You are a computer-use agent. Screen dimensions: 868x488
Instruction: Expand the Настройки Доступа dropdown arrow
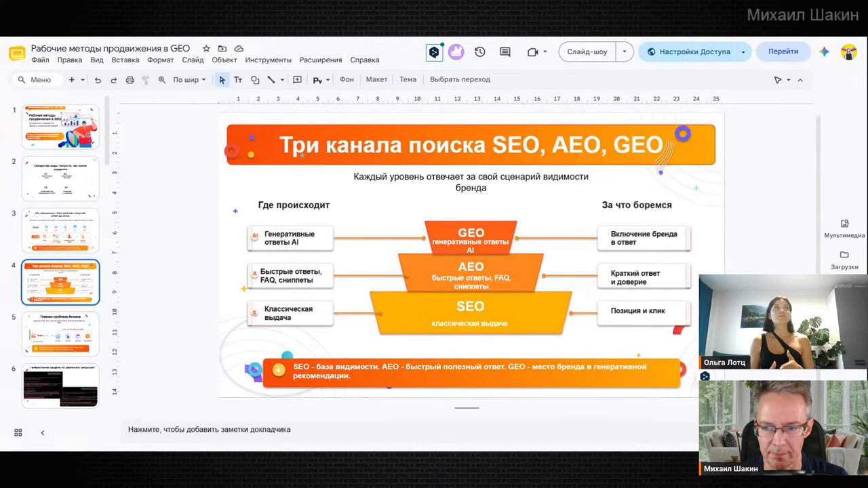point(743,52)
